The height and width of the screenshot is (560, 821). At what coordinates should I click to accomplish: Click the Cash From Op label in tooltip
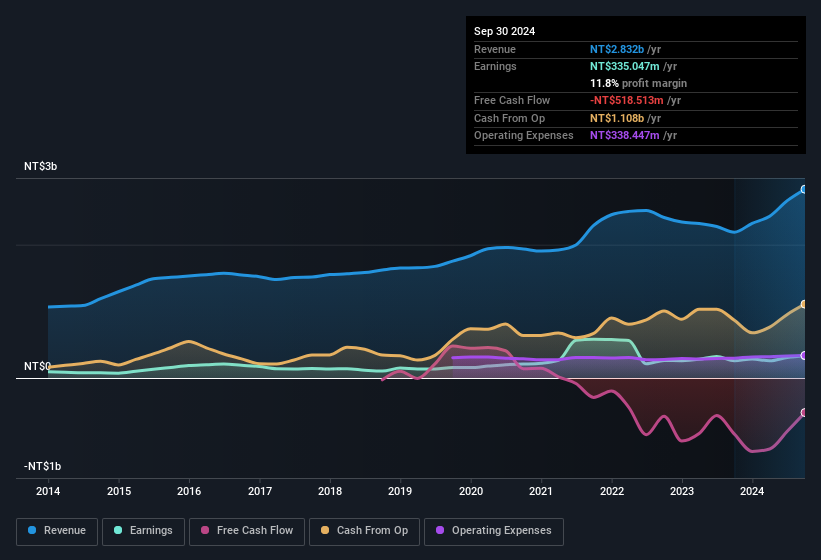click(x=509, y=118)
